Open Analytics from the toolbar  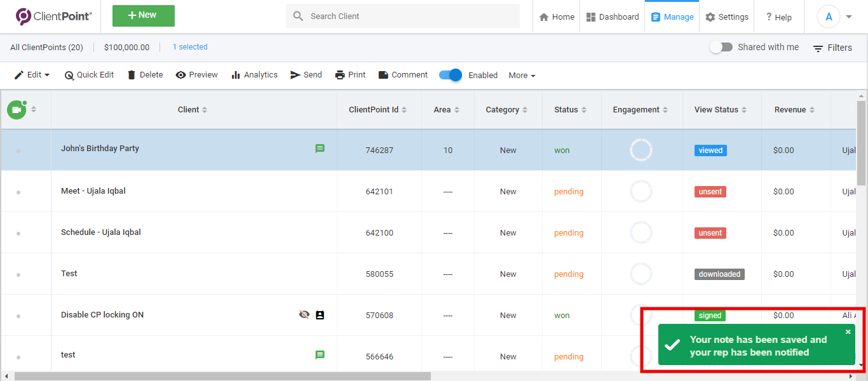click(254, 75)
